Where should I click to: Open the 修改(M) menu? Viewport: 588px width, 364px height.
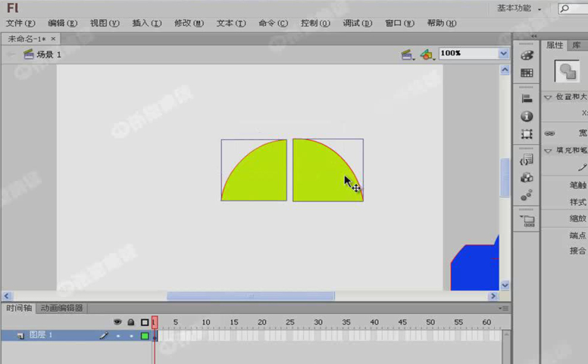189,23
